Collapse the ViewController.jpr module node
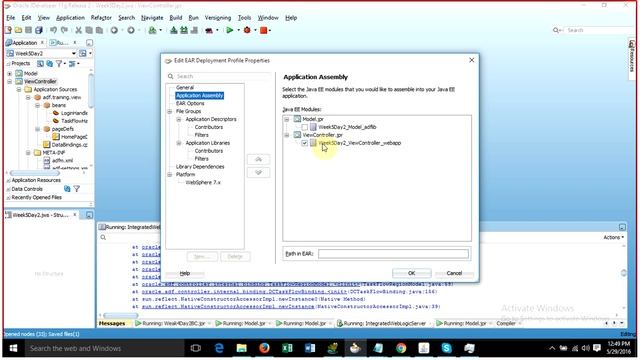640x360 pixels. tap(287, 135)
